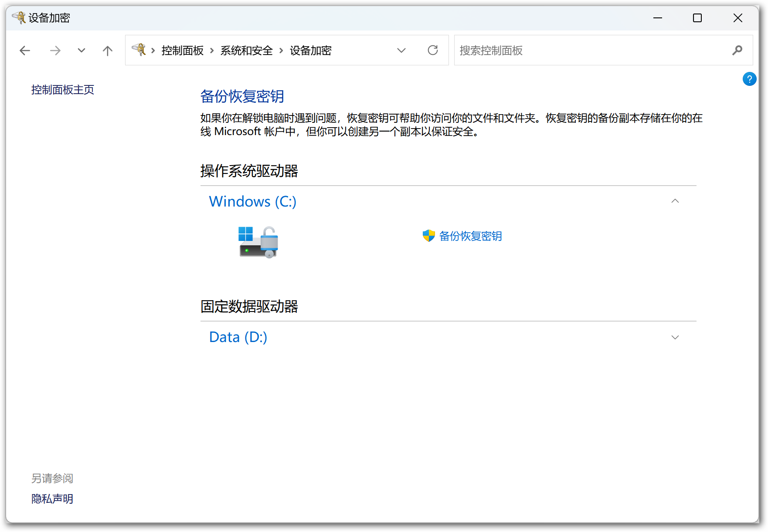Select 设备加密 breadcrumb segment

tap(311, 51)
